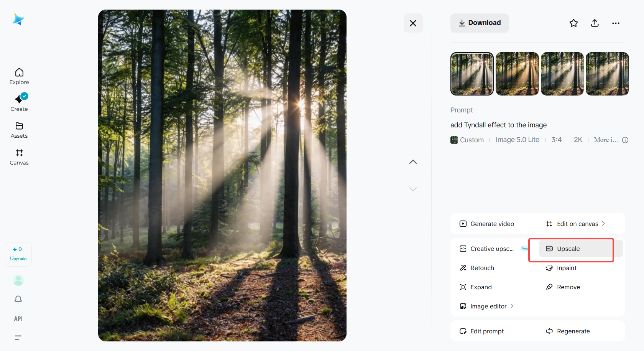
Task: Go to the previous image with up chevron
Action: 413,162
